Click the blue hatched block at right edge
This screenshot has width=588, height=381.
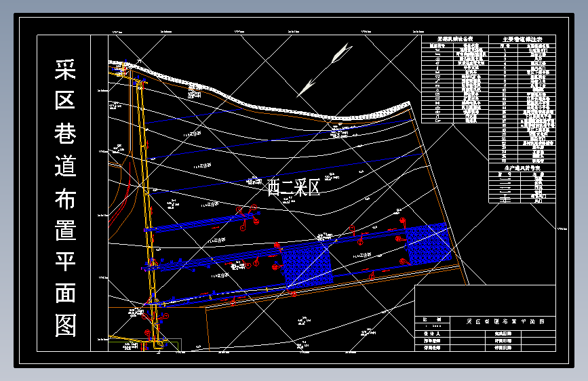[x=429, y=244]
